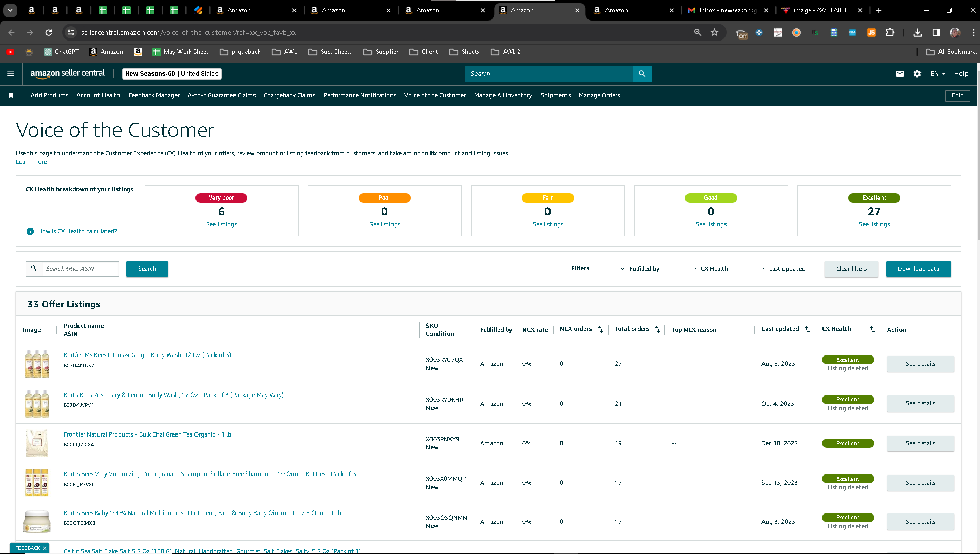This screenshot has width=980, height=554.
Task: Click the magnifier search button in header
Action: tap(642, 74)
